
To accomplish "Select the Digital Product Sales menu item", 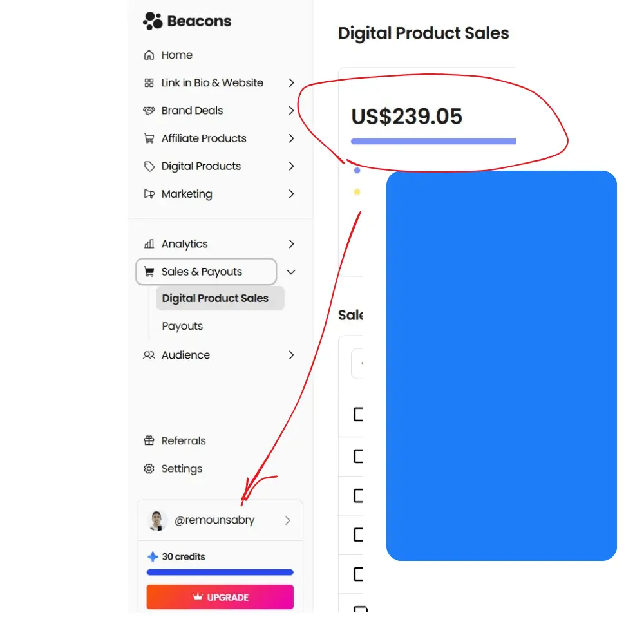I will [x=215, y=298].
